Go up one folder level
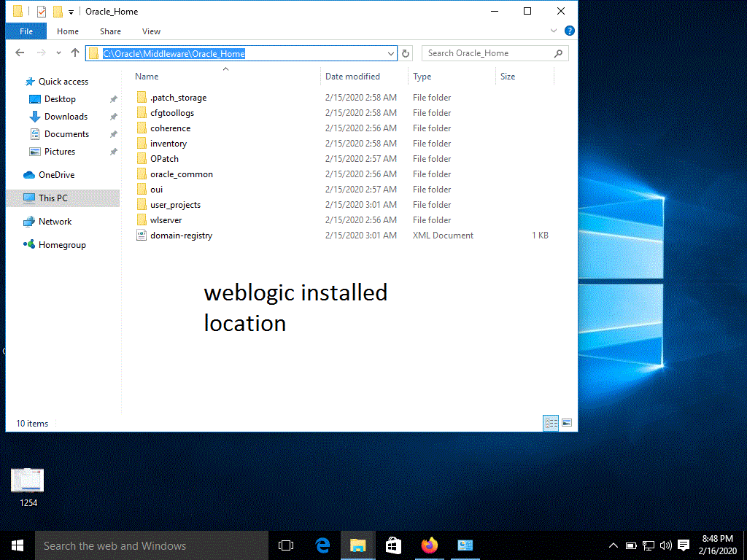 pos(75,52)
